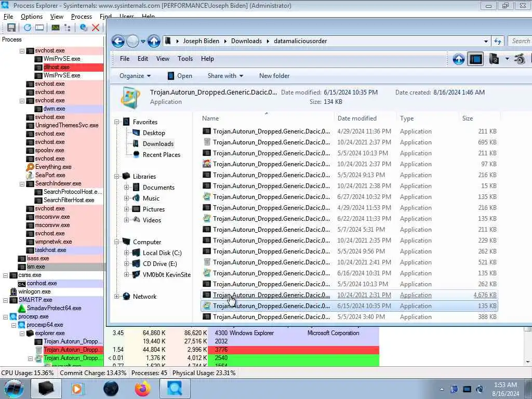Open Firefox from the taskbar
This screenshot has width=532, height=399.
(142, 389)
